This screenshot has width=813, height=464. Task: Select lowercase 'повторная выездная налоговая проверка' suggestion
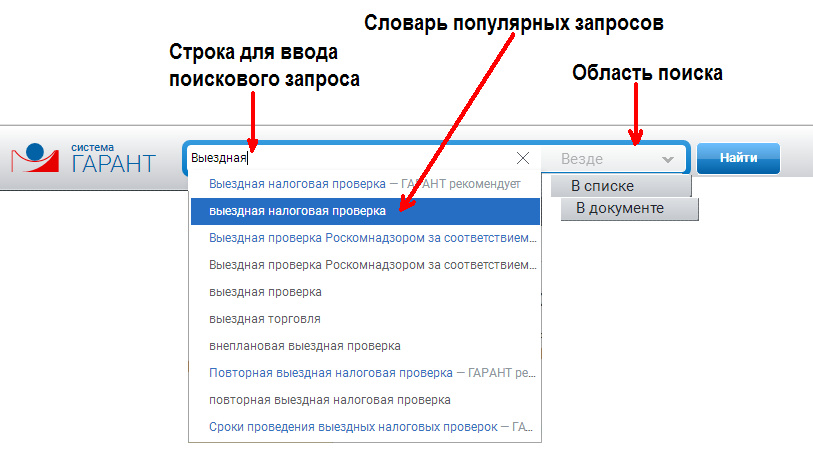[330, 400]
